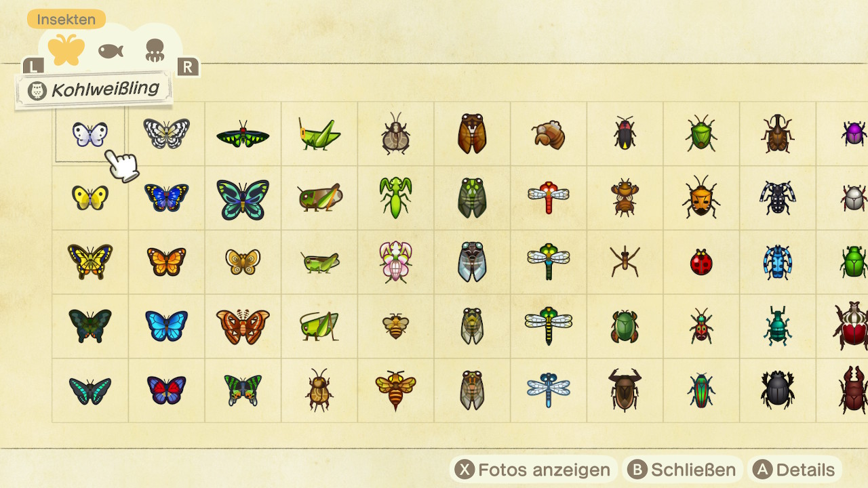The image size is (868, 488).
Task: Select the black dung beetle
Action: (777, 389)
